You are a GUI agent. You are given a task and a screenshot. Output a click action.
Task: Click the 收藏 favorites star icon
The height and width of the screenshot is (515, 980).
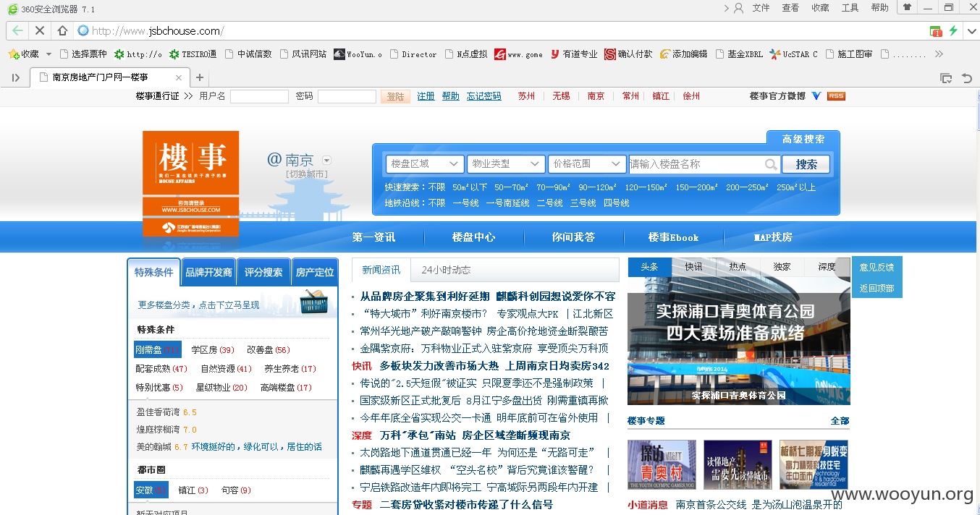tap(13, 54)
